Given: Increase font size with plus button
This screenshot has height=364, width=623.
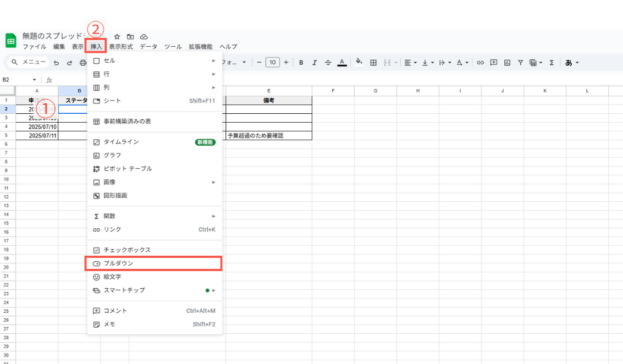Looking at the screenshot, I should click(x=286, y=62).
